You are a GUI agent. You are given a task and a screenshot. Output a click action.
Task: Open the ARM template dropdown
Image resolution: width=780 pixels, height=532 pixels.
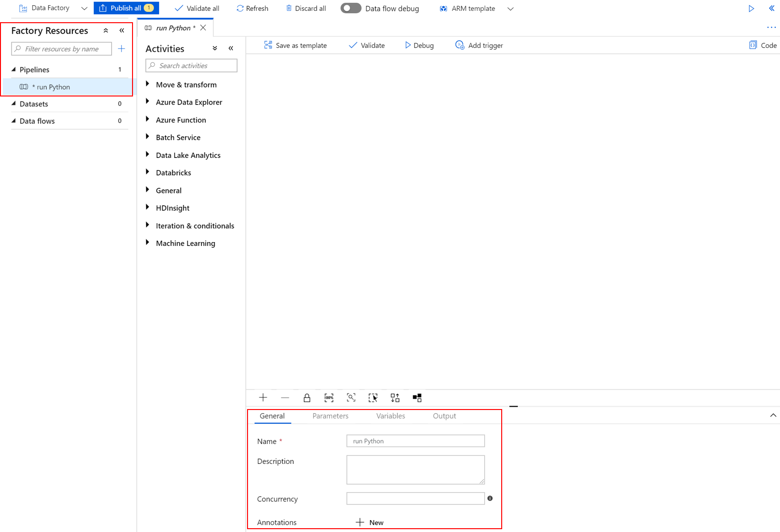coord(510,8)
